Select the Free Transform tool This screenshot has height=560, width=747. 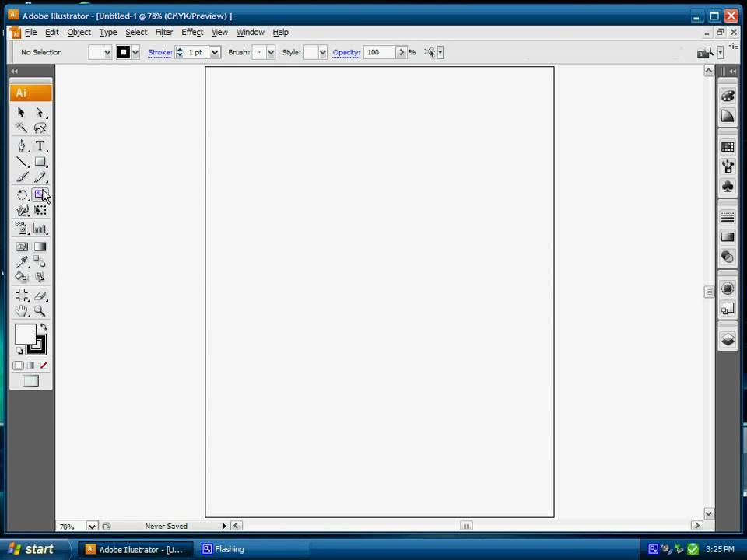40,210
